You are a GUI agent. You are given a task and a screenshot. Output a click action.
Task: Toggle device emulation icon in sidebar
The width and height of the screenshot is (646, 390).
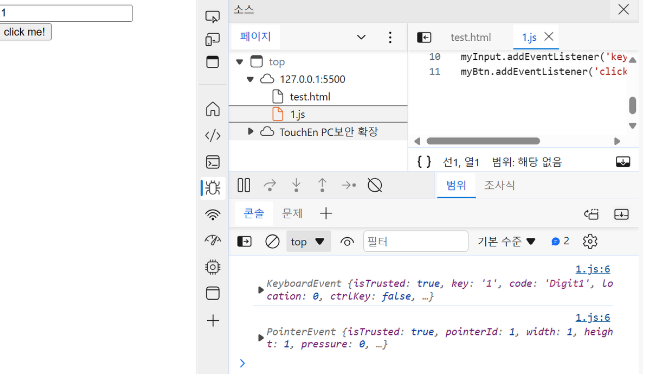[213, 40]
